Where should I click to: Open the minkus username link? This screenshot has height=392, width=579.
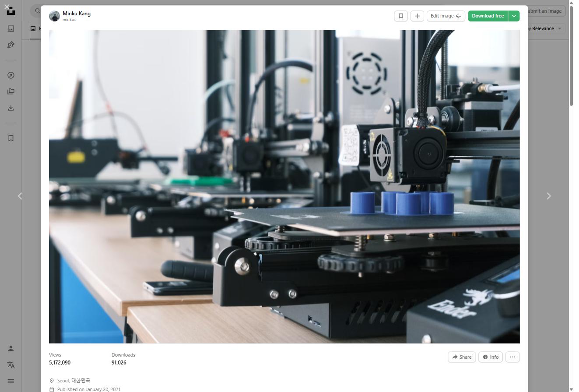point(69,20)
